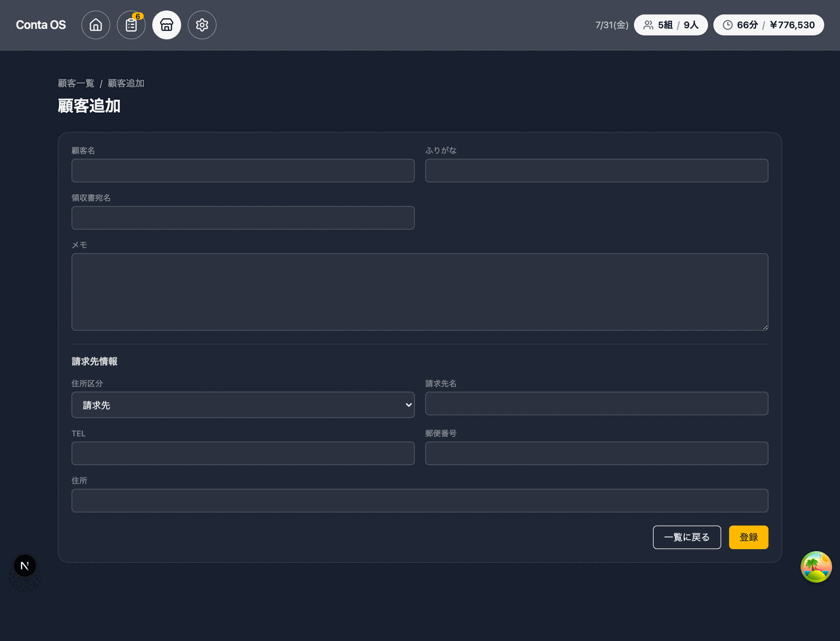Focus the TEL input field
This screenshot has height=641, width=840.
[243, 453]
